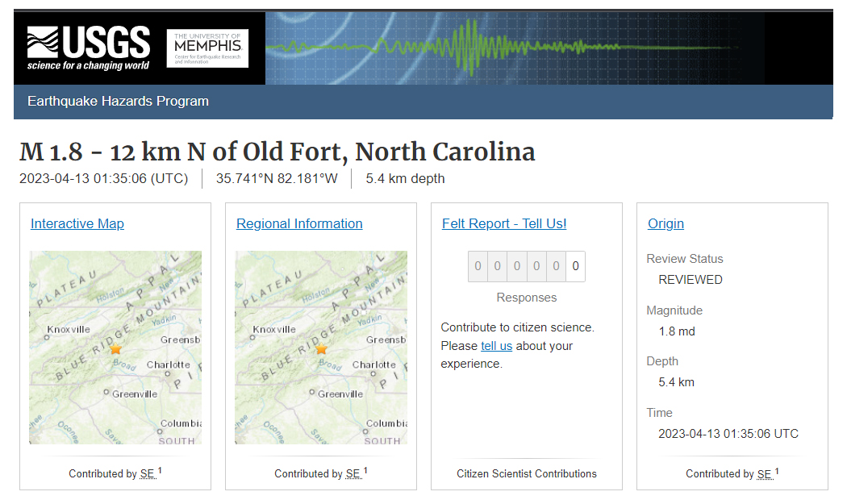This screenshot has width=847, height=504.
Task: Click the 'REVIEWED' status value
Action: (x=691, y=280)
